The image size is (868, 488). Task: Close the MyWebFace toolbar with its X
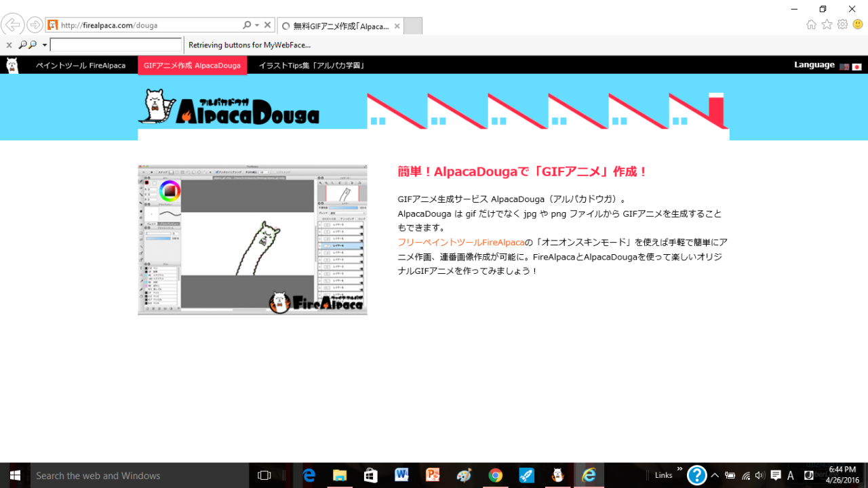9,45
